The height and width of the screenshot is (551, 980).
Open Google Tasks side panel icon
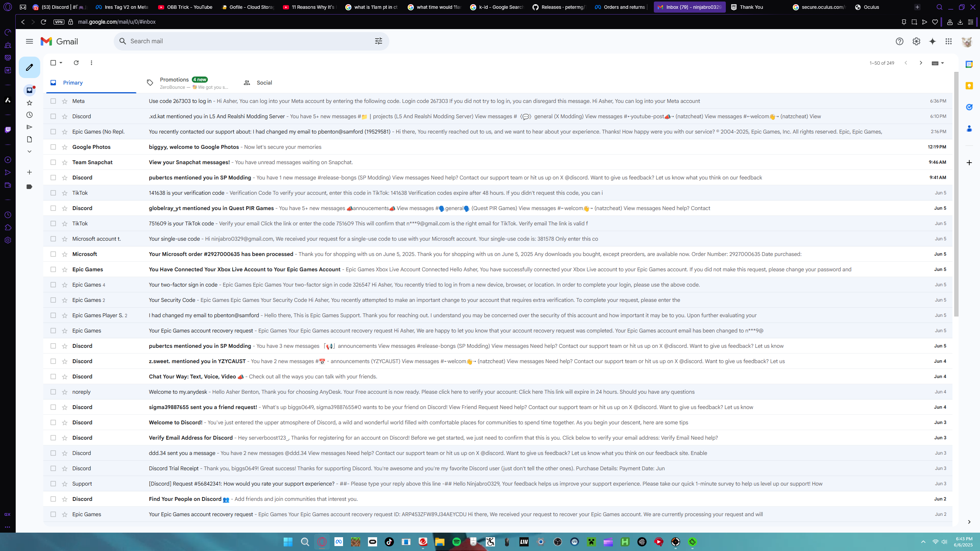tap(969, 107)
